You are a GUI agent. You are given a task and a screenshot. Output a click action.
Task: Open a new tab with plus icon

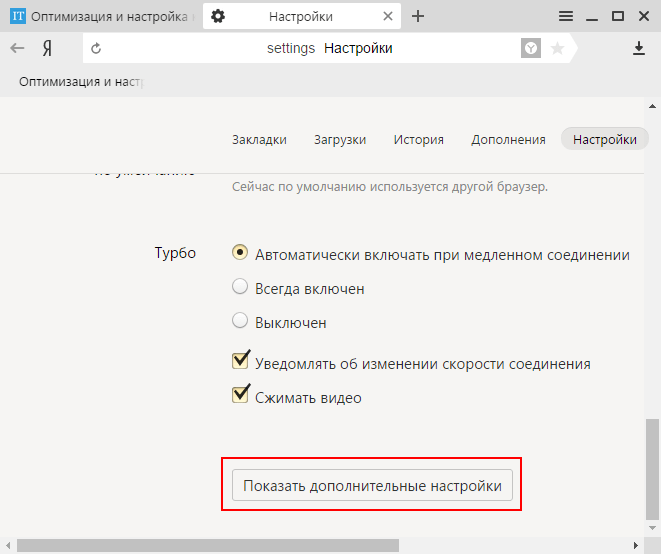pyautogui.click(x=418, y=16)
